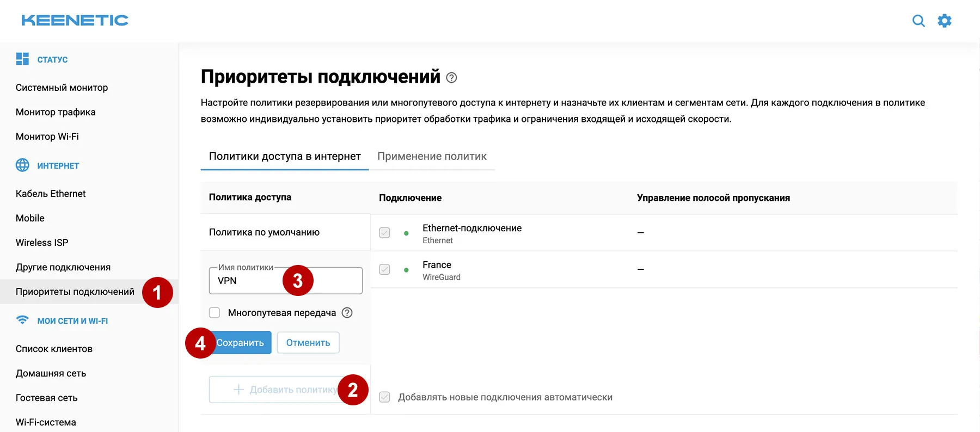This screenshot has height=432, width=980.
Task: Click Подключение column header
Action: point(410,198)
